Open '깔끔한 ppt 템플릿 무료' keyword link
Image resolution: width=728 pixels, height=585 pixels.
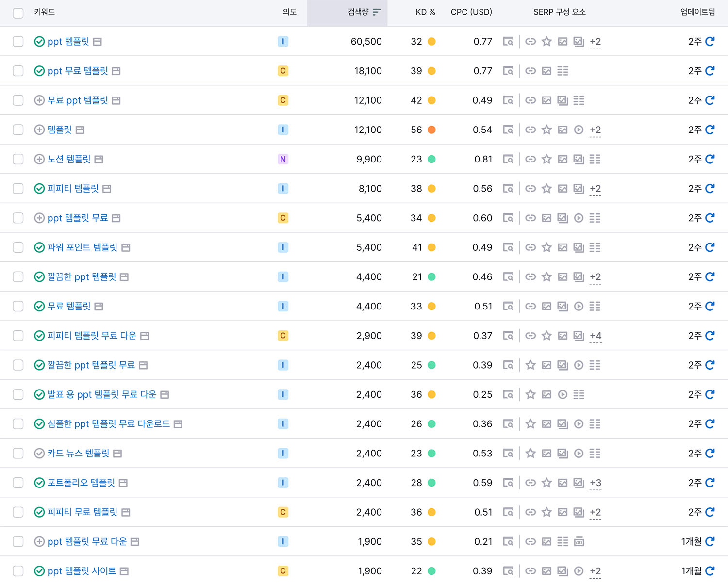[x=91, y=365]
